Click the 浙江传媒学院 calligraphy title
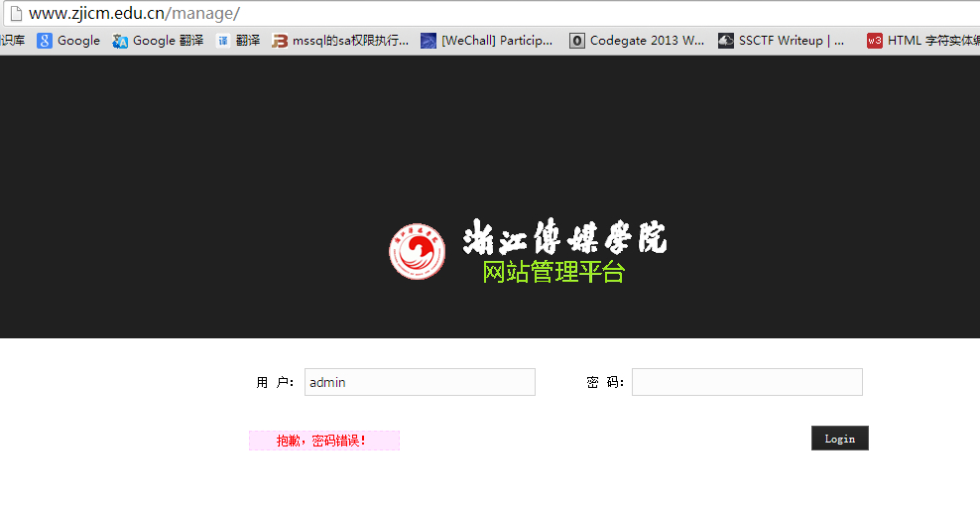 point(565,237)
